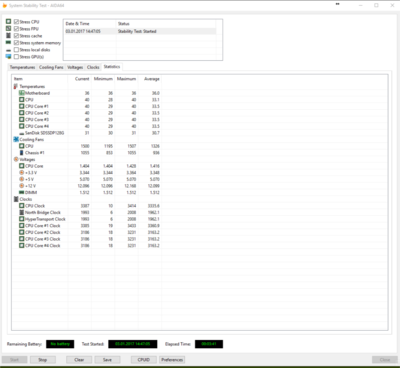This screenshot has width=400, height=368.
Task: Enable Stress local disks option
Action: point(16,50)
